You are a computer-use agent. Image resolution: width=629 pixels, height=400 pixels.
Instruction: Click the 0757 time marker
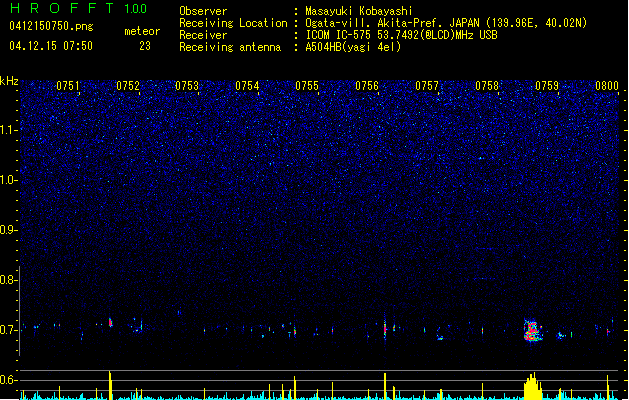click(427, 86)
